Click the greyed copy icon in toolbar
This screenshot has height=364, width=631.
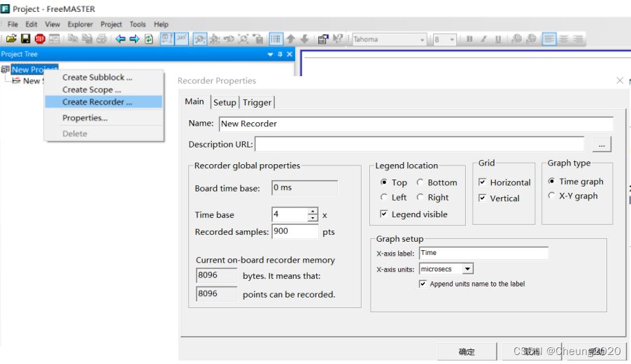(73, 39)
